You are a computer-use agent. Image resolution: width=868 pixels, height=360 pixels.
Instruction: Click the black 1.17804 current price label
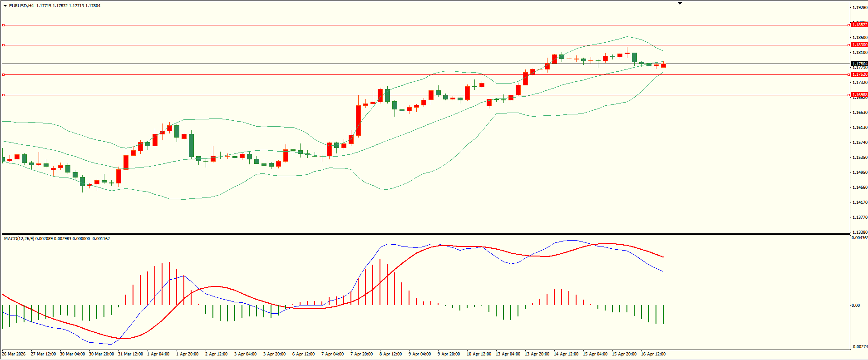(859, 64)
